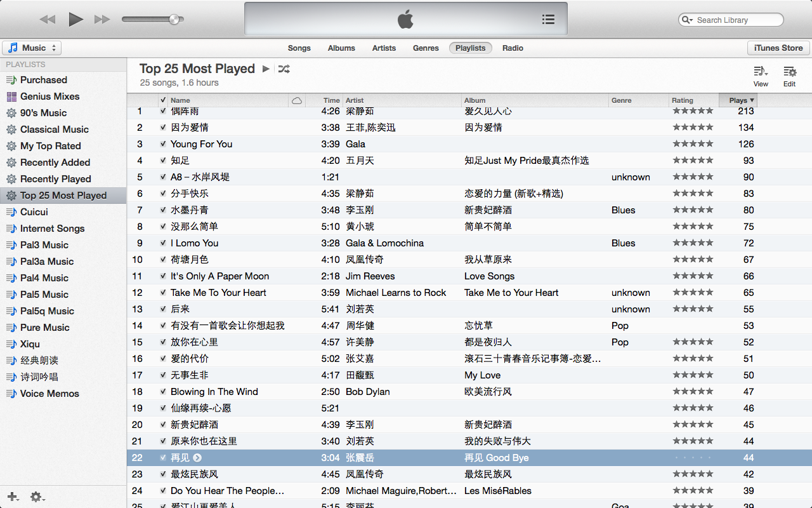The height and width of the screenshot is (508, 812).
Task: Start playback with the Play button
Action: 76,20
